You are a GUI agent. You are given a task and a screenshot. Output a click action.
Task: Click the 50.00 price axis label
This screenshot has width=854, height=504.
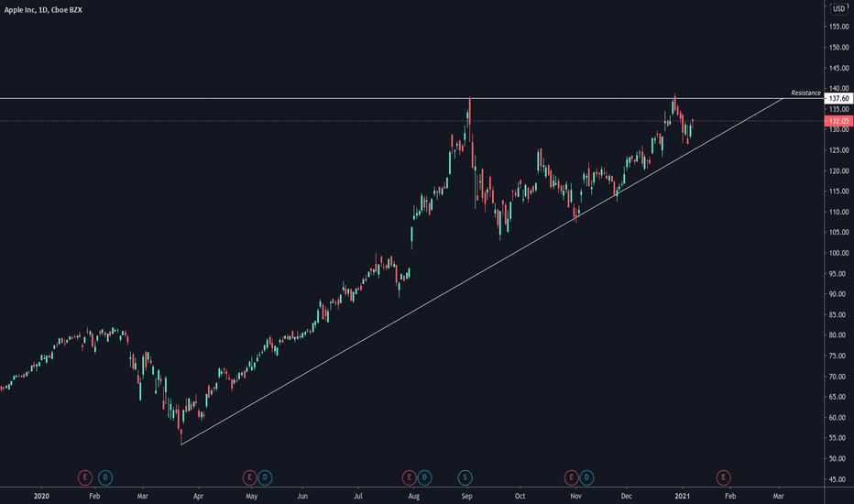coord(838,459)
